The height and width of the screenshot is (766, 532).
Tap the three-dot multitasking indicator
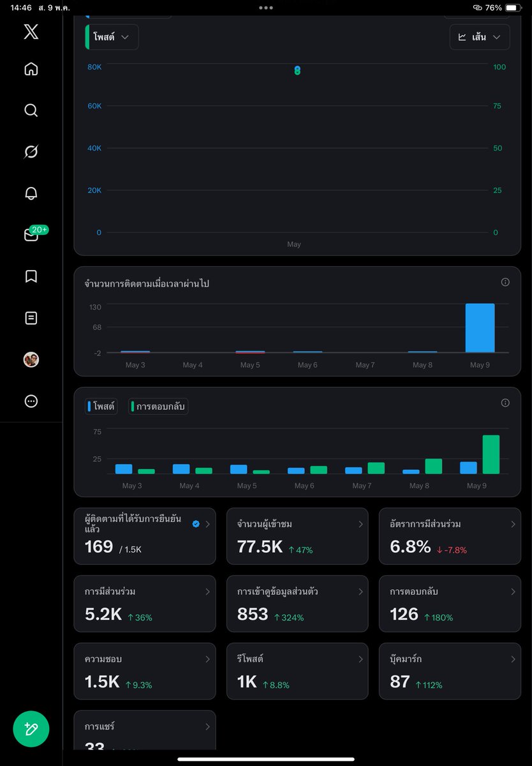click(x=266, y=8)
